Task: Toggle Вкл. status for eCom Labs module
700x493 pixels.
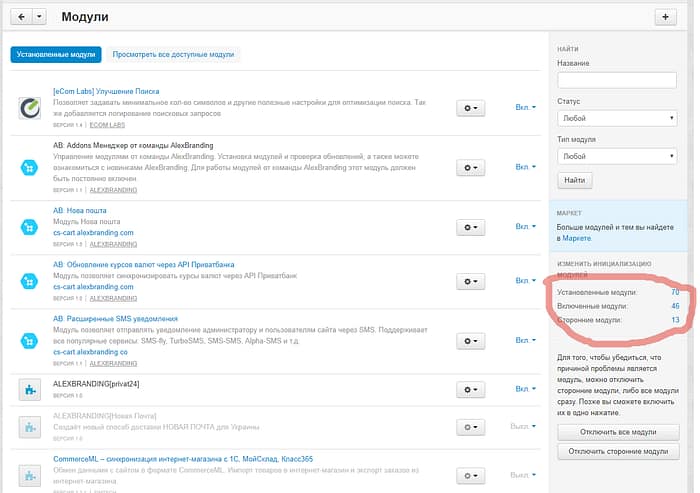Action: coord(525,107)
